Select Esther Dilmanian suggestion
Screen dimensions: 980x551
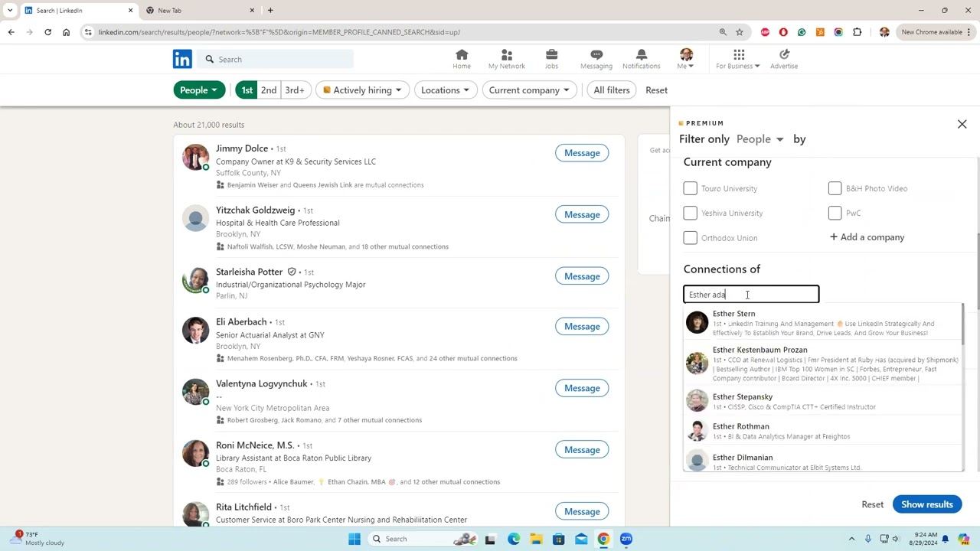[824, 461]
